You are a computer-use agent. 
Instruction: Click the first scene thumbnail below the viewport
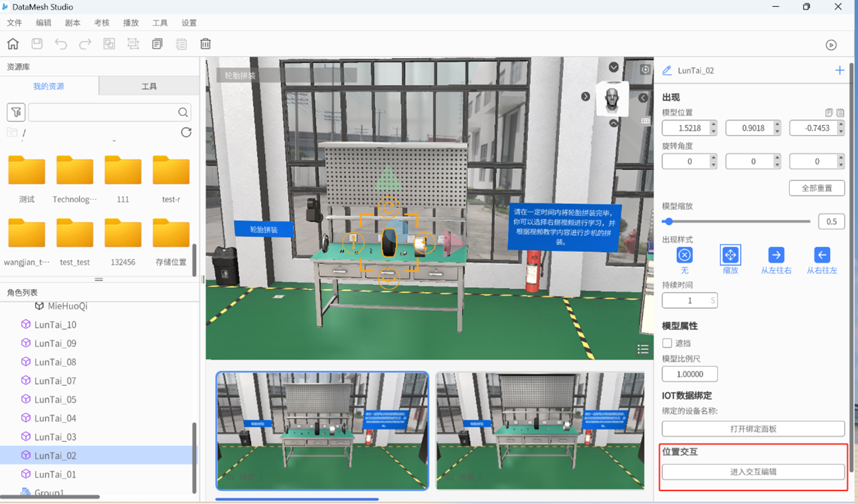(323, 430)
